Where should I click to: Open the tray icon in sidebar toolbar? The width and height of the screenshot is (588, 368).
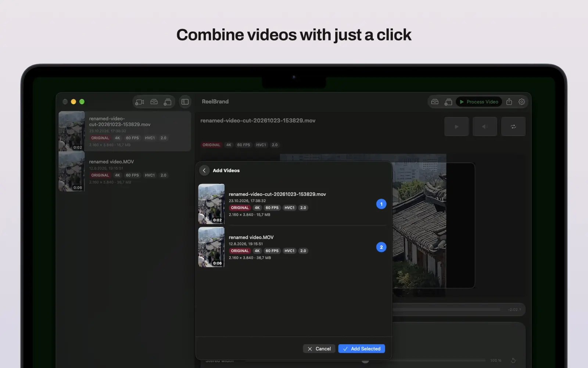tap(154, 102)
